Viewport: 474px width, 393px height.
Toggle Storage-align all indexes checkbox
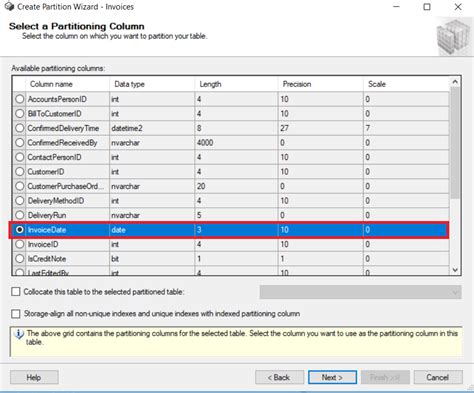[x=16, y=314]
